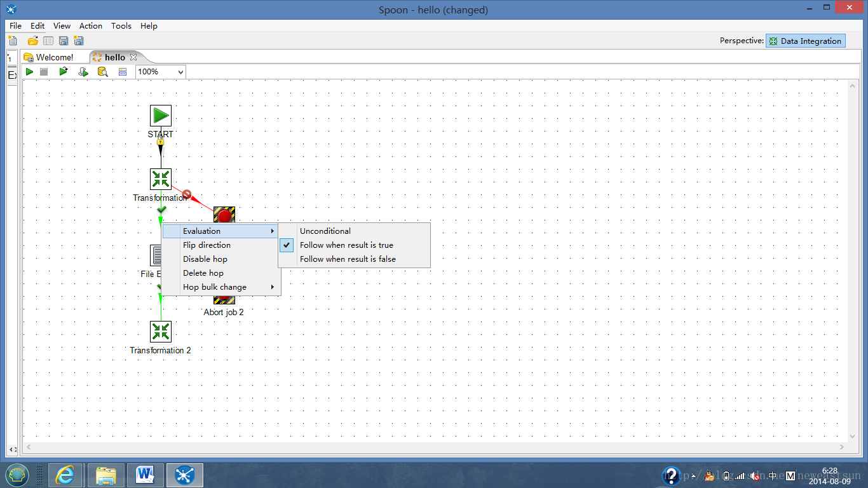Switch to the hello tab
This screenshot has height=488, width=868.
click(x=115, y=57)
